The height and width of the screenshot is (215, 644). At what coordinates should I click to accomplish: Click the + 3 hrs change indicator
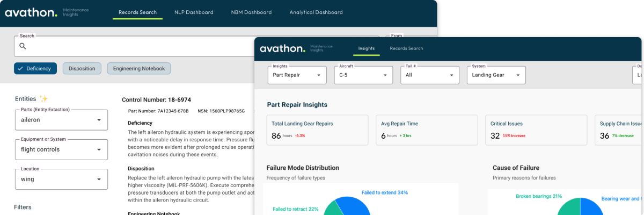point(405,135)
